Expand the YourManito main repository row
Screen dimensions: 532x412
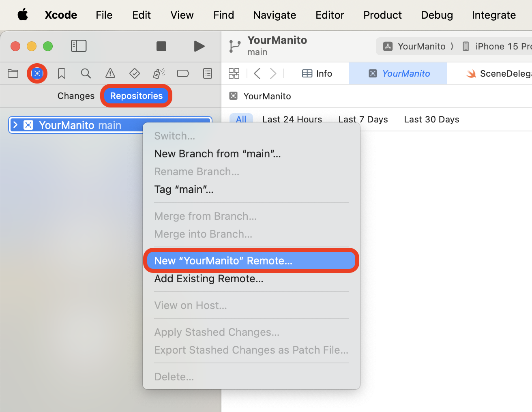point(15,125)
